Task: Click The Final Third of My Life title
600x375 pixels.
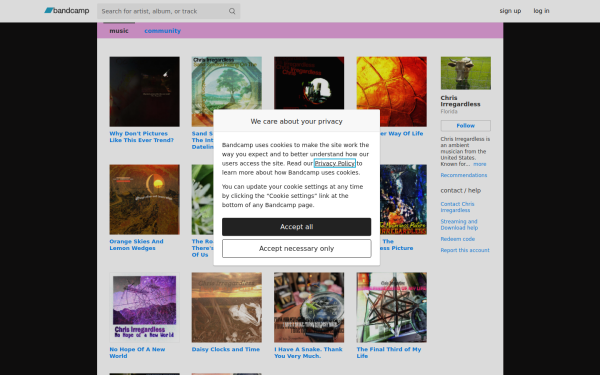Action: [x=389, y=353]
